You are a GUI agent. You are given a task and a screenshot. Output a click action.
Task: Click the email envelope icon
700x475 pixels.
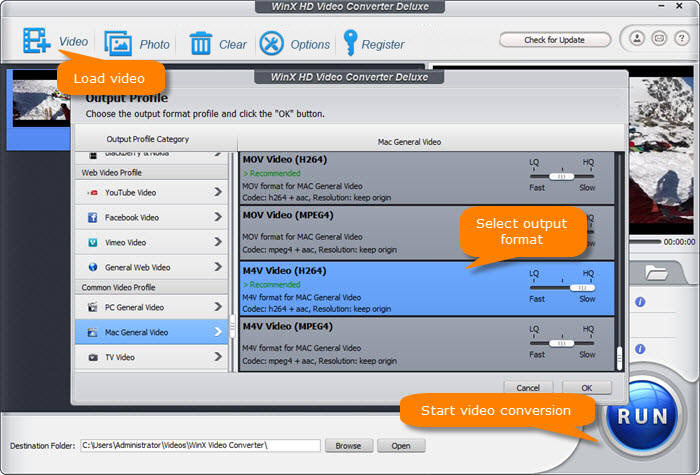[x=659, y=38]
